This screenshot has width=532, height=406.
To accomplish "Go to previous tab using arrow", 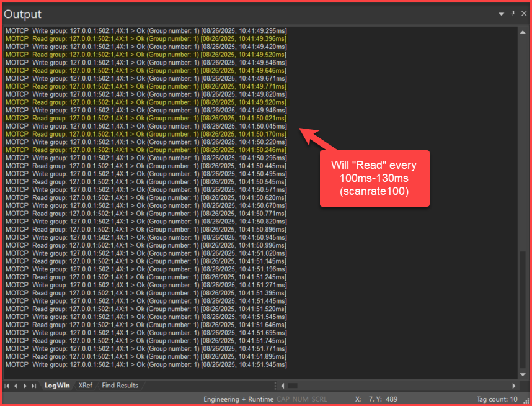I will pyautogui.click(x=16, y=386).
